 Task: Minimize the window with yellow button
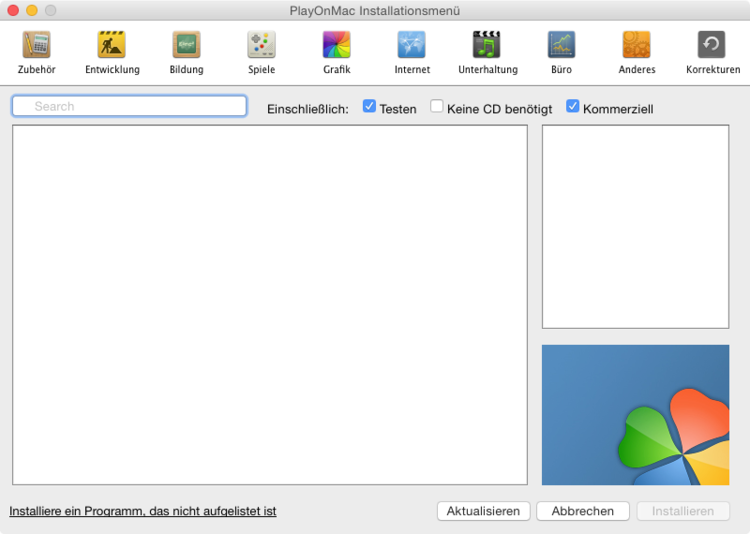point(32,10)
